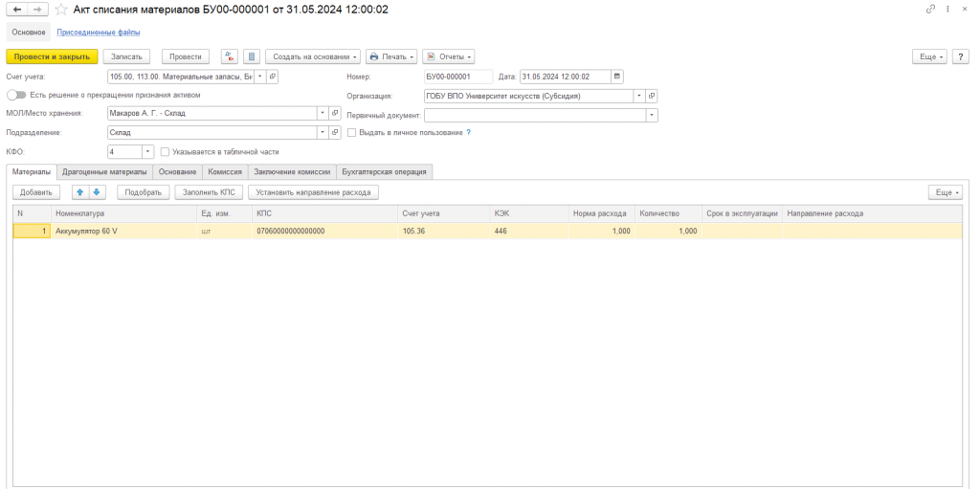Select КЭК cell 446
Image resolution: width=980 pixels, height=489 pixels.
[x=529, y=231]
